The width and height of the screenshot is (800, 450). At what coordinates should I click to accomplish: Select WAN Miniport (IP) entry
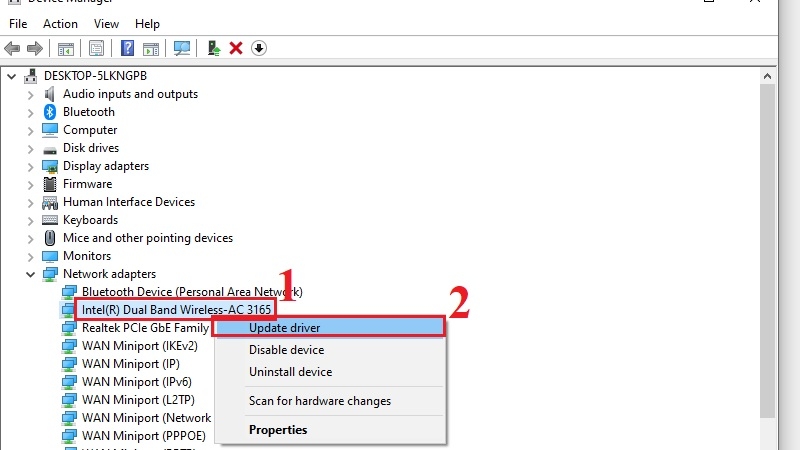pos(131,364)
